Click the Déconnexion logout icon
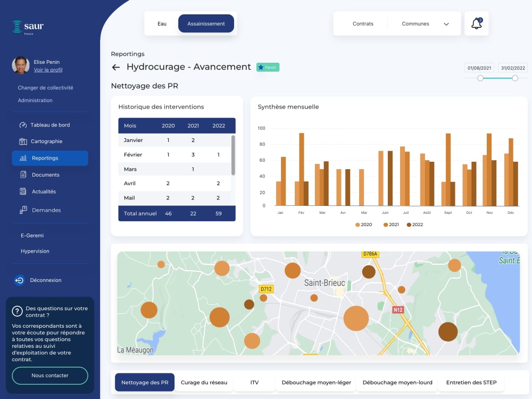532x399 pixels. [x=19, y=280]
